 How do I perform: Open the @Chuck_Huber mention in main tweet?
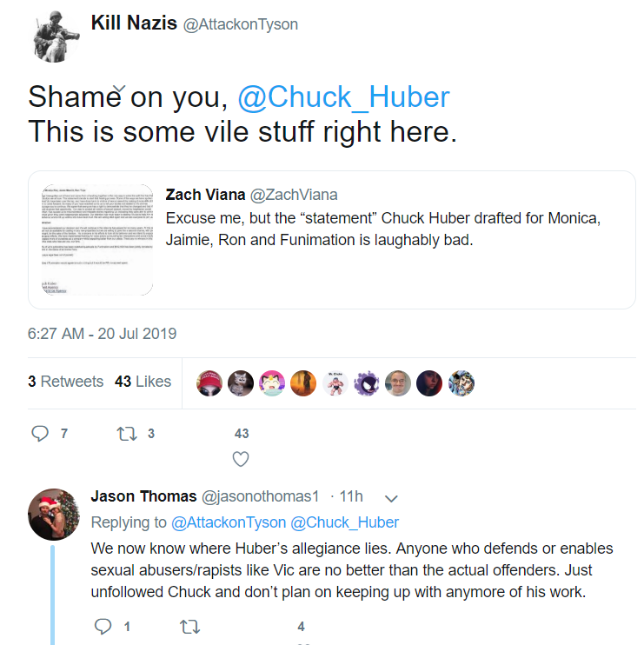click(x=344, y=97)
